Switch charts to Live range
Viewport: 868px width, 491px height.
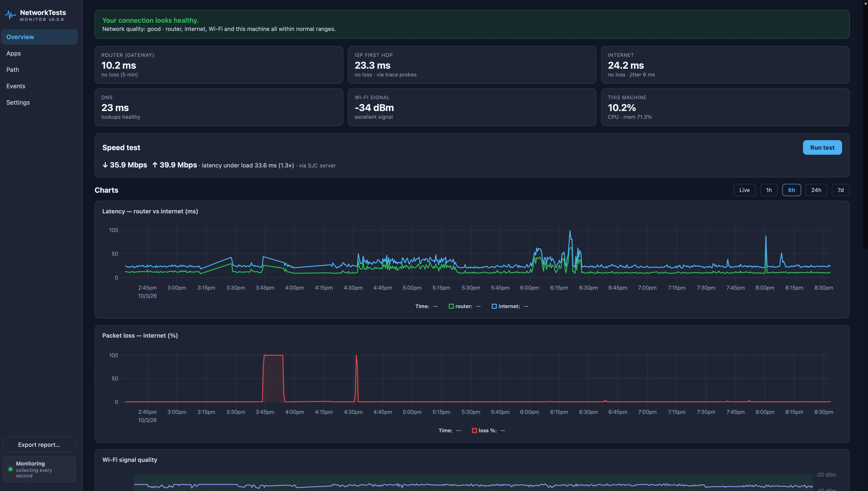[744, 190]
